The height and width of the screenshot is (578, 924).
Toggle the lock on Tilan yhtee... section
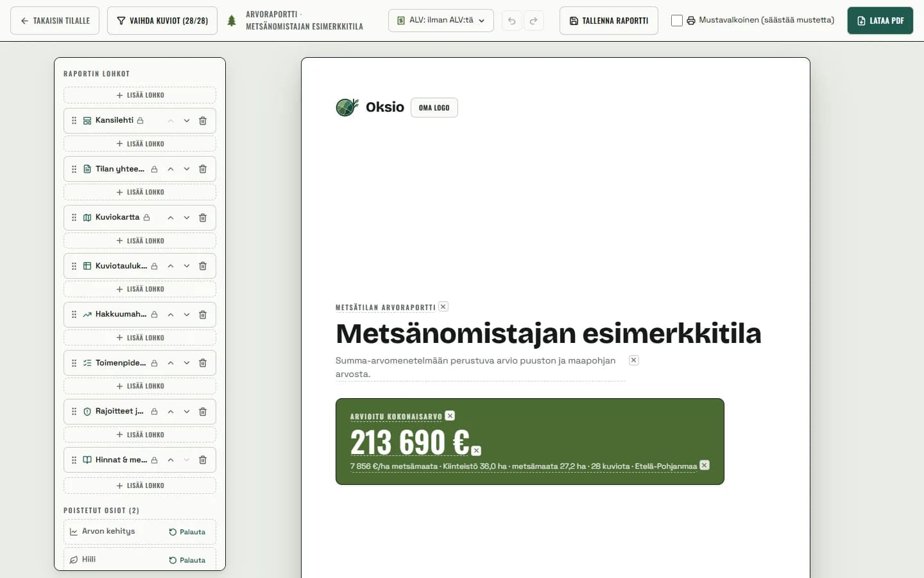(x=154, y=170)
